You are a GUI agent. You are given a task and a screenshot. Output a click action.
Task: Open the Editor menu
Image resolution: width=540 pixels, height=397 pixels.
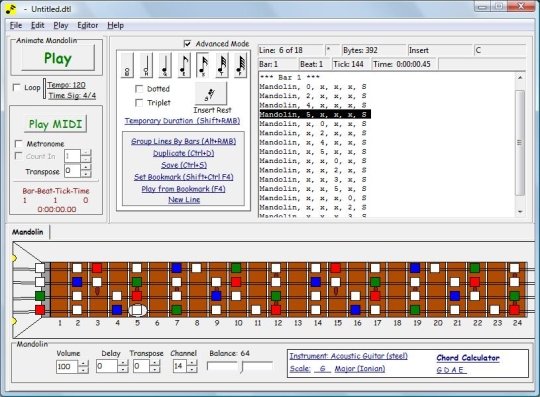pos(87,25)
